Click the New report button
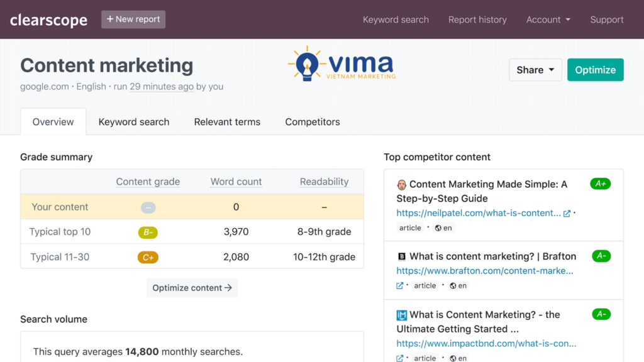The width and height of the screenshot is (644, 362). click(133, 19)
